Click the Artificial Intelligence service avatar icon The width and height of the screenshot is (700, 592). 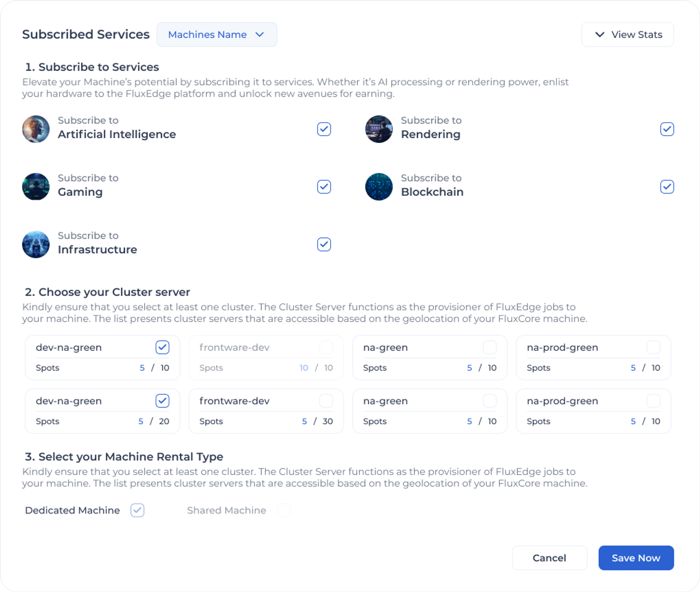[36, 129]
